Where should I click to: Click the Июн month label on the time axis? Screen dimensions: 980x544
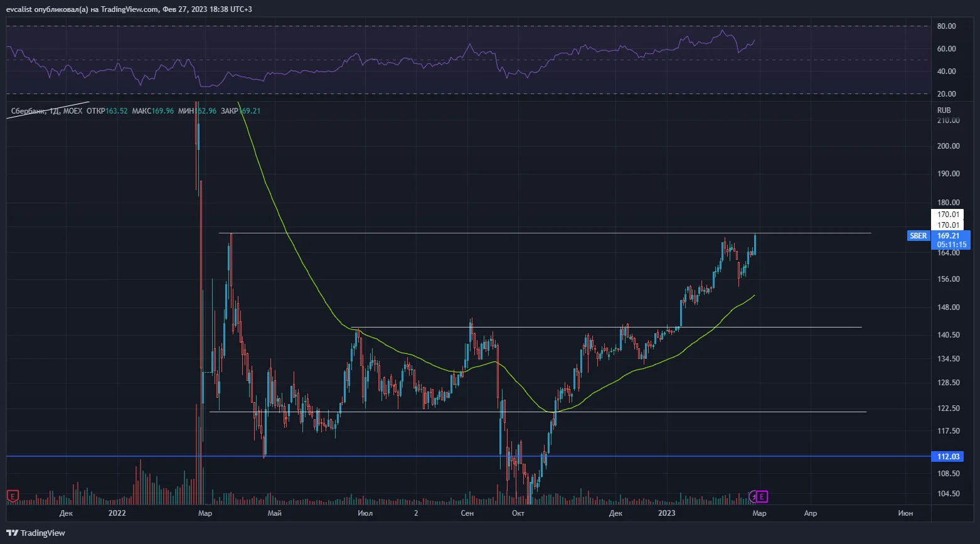905,513
